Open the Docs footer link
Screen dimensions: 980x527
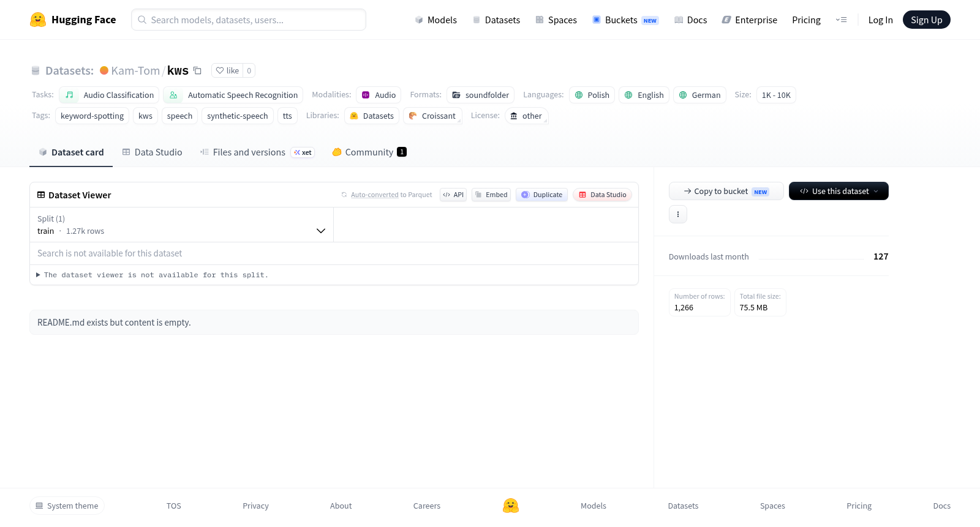pos(941,506)
